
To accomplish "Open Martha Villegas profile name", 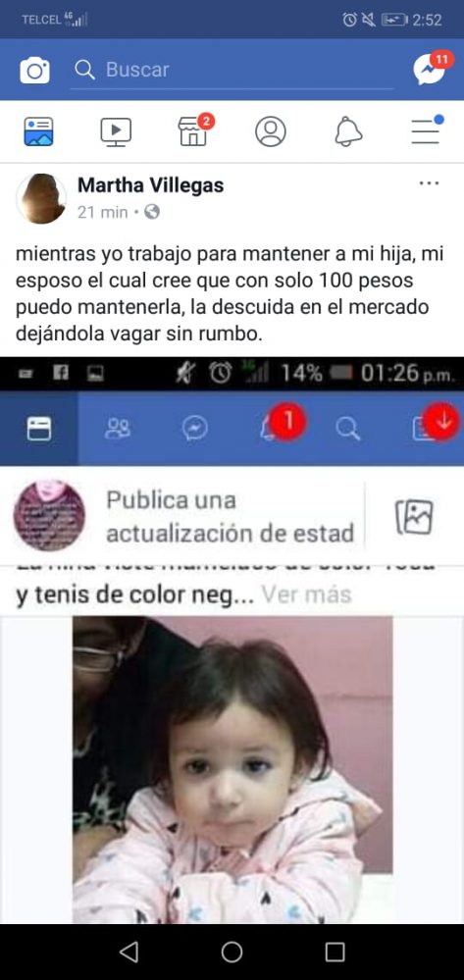I will click(x=150, y=185).
